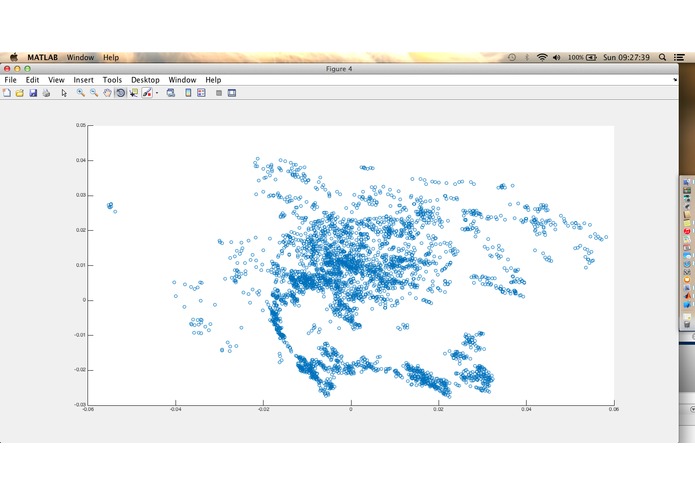
Task: Click the Bluetooth status icon
Action: pos(527,57)
